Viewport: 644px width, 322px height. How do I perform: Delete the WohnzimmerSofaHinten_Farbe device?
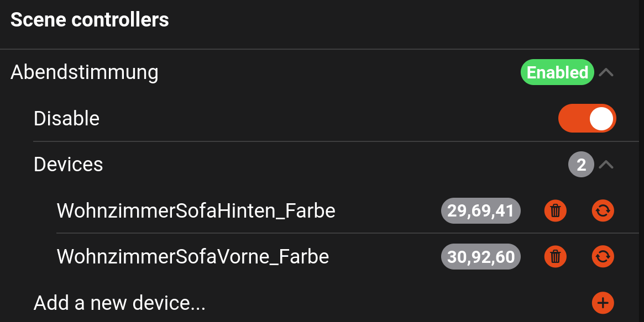pyautogui.click(x=556, y=210)
